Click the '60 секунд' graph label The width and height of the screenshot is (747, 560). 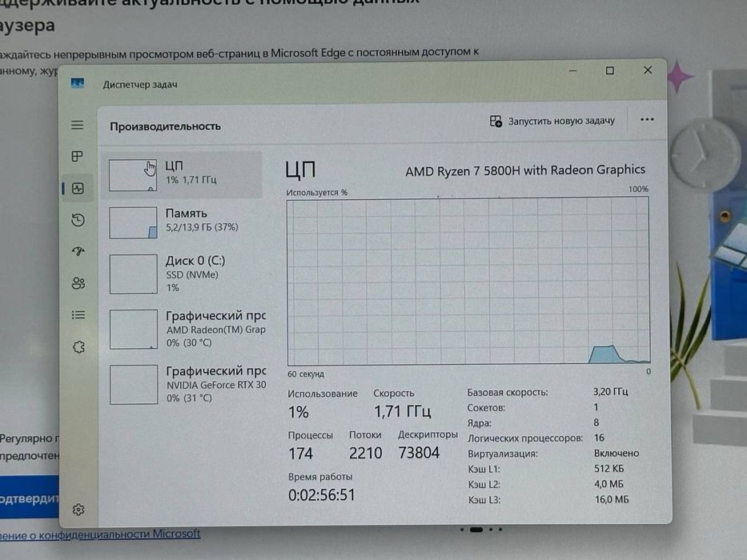306,374
